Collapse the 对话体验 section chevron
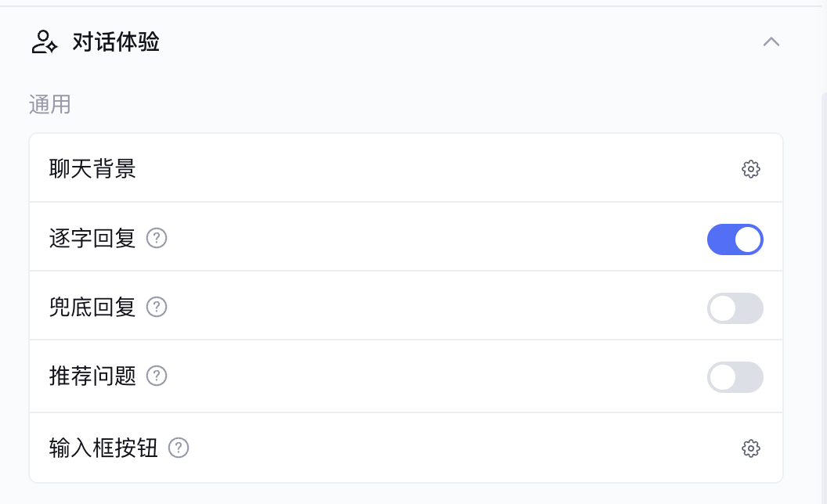 coord(771,42)
